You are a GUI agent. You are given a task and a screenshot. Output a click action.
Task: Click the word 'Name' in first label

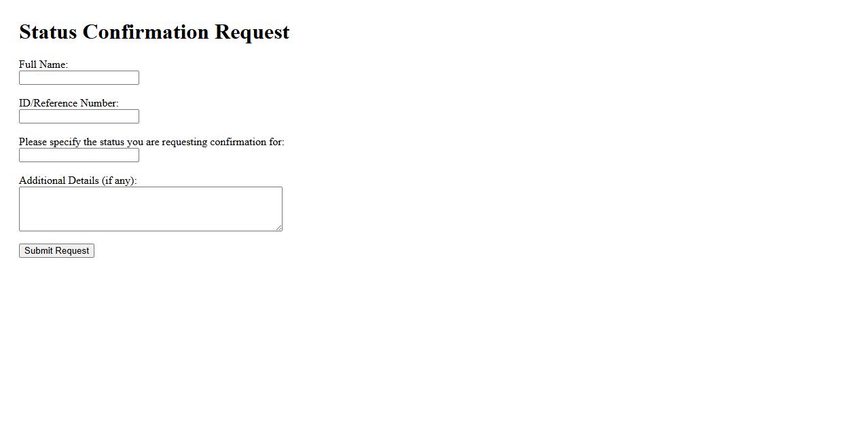coord(54,64)
